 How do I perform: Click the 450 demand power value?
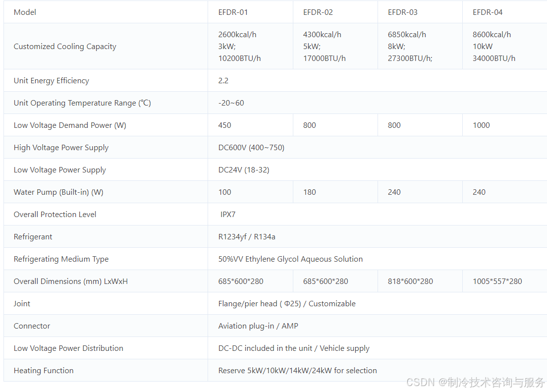pos(224,125)
